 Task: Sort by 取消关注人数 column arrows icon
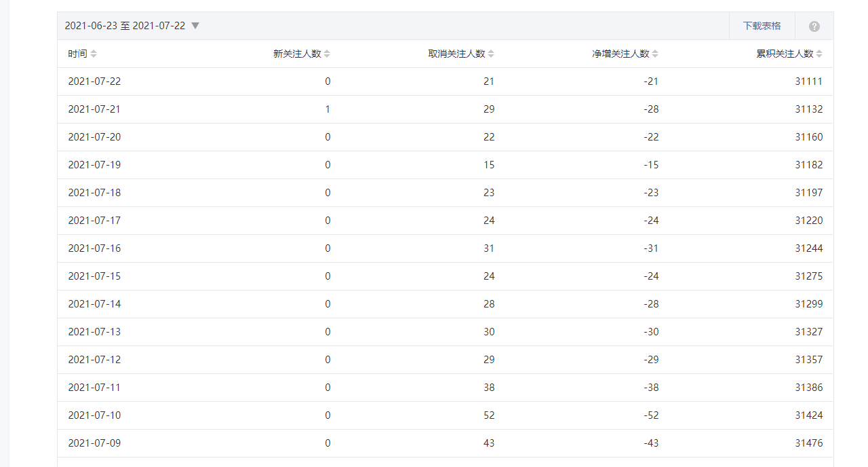click(491, 54)
